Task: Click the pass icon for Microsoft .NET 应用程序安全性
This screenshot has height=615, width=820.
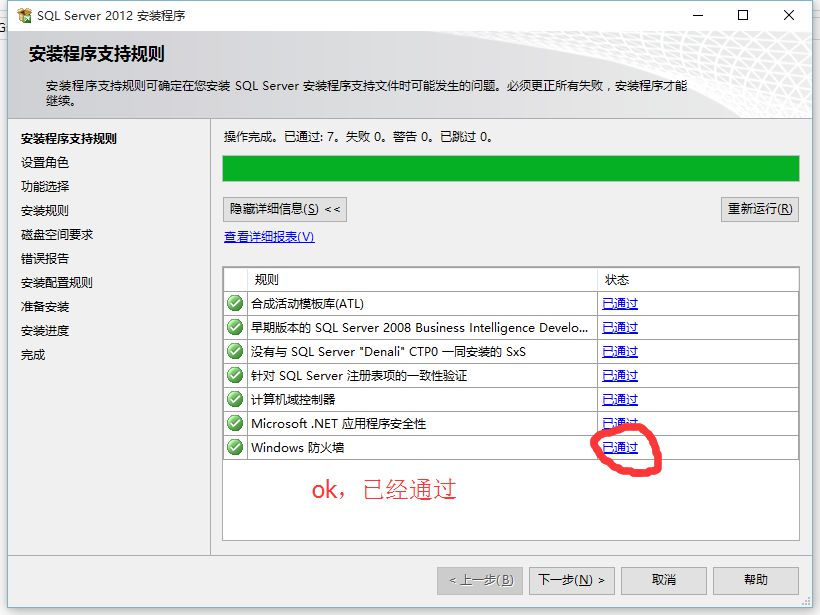Action: click(233, 423)
